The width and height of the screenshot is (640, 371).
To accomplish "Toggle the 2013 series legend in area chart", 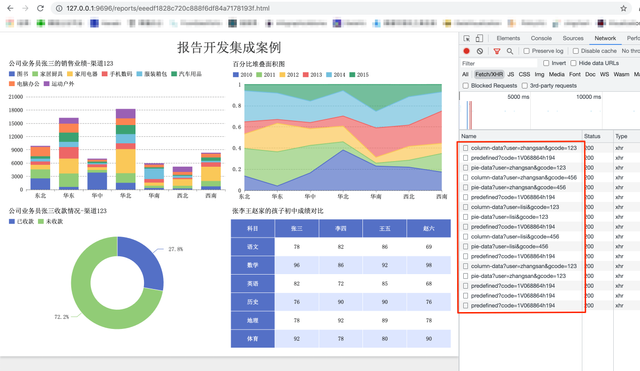I will (313, 75).
